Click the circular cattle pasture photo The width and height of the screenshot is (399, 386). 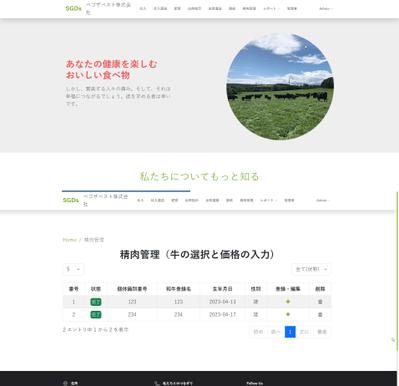[x=280, y=86]
